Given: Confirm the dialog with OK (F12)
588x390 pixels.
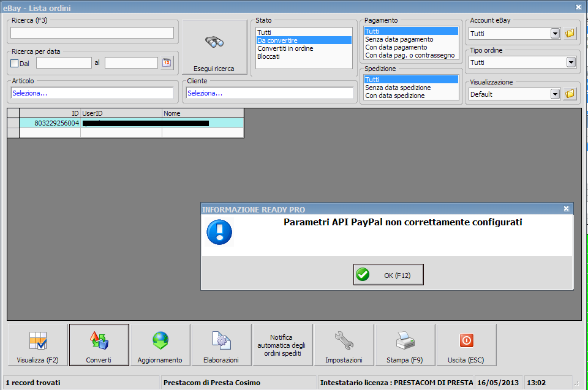Looking at the screenshot, I should coord(388,274).
